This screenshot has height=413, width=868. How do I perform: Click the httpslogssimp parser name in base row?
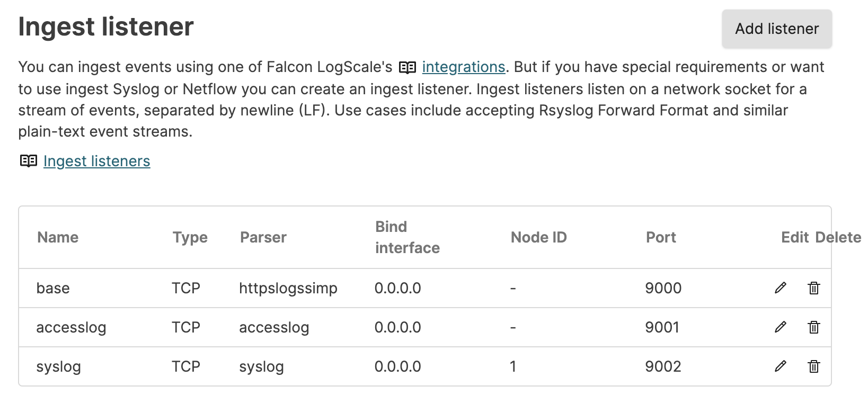(288, 288)
